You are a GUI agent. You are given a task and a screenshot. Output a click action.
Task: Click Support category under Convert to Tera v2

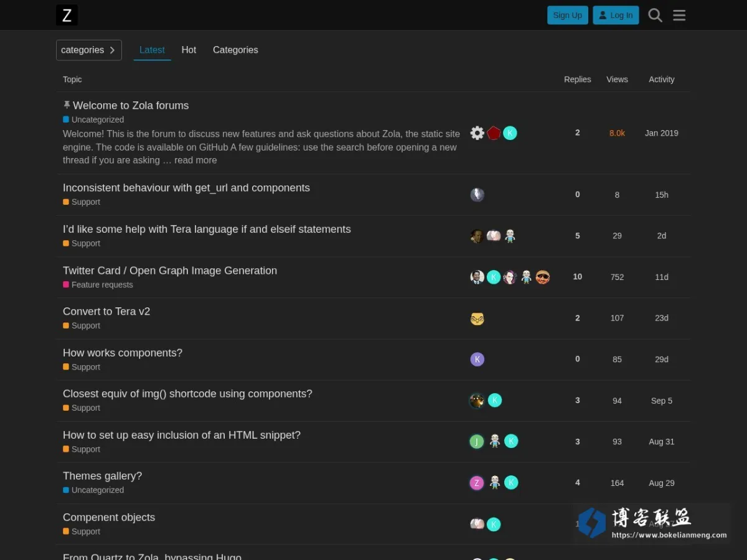pyautogui.click(x=82, y=326)
